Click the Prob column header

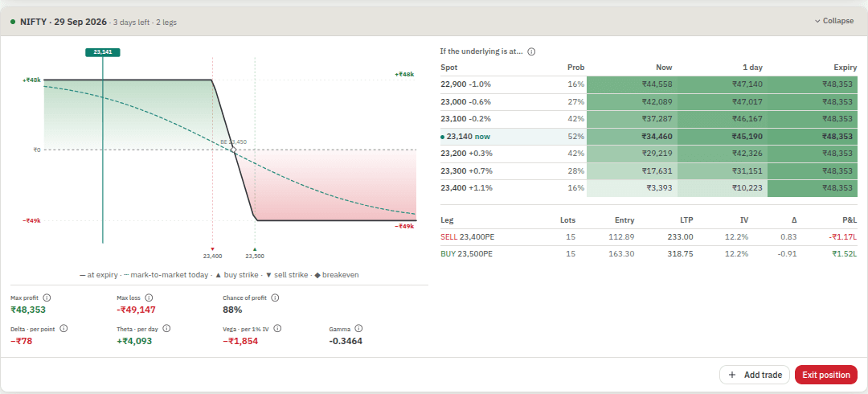tap(575, 68)
